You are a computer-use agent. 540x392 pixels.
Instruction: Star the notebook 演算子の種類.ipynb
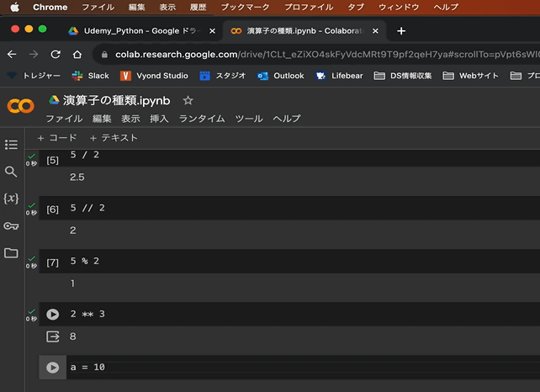tap(188, 100)
